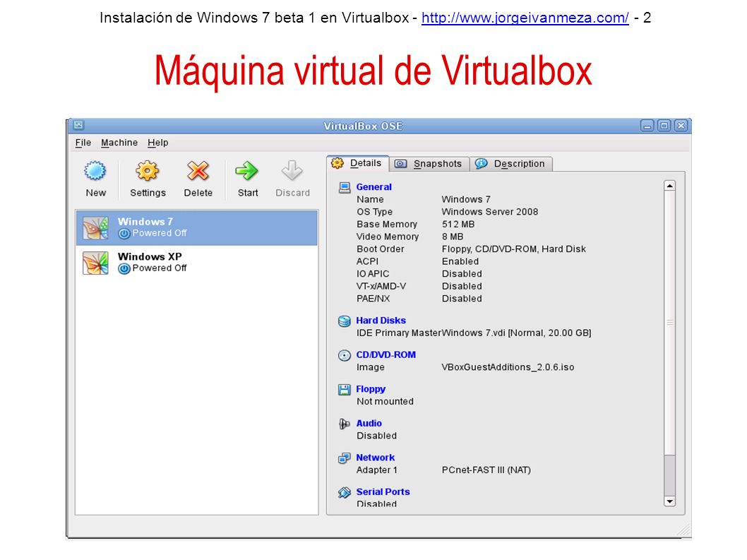
Task: Switch to the Details tab
Action: click(x=358, y=163)
